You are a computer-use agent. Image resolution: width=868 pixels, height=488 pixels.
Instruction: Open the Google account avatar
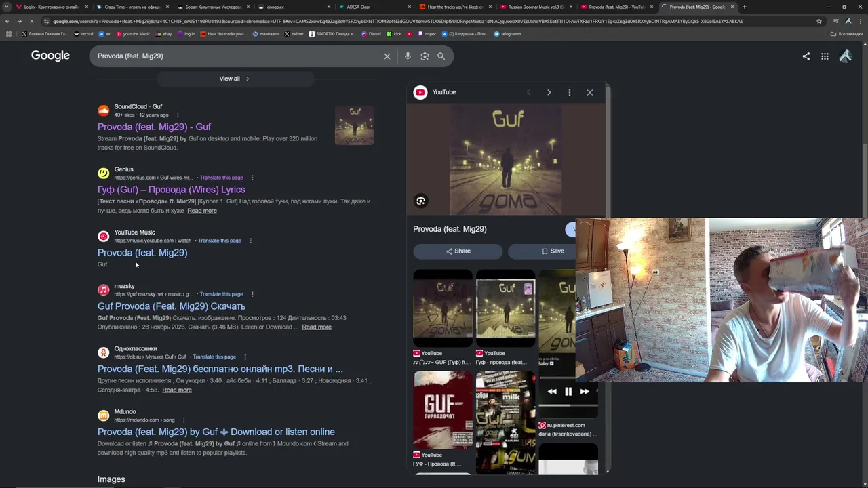click(x=845, y=56)
